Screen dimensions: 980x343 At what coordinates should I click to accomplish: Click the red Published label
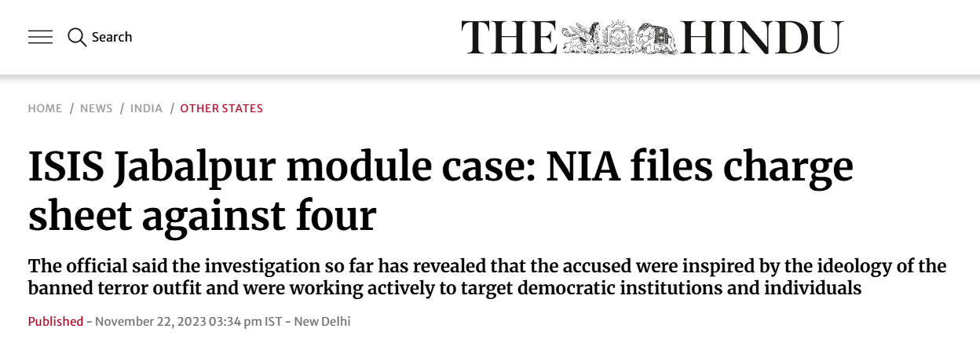coord(56,321)
